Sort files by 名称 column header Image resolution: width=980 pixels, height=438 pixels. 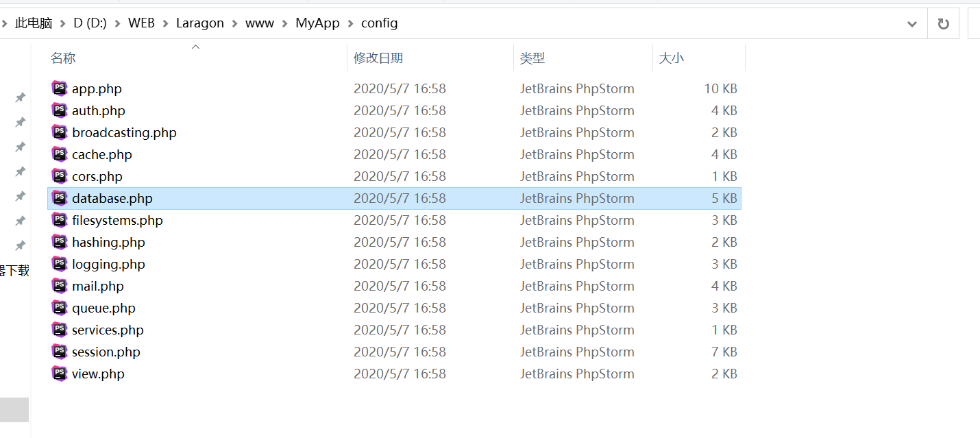tap(63, 58)
